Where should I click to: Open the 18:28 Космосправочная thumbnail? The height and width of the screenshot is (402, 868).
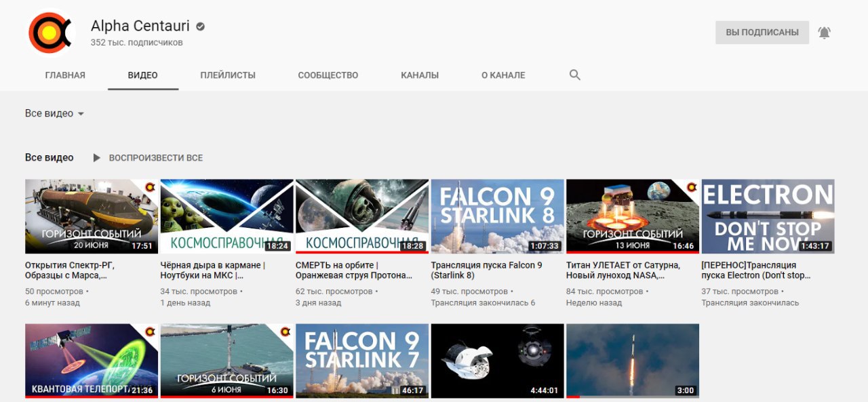tap(362, 216)
